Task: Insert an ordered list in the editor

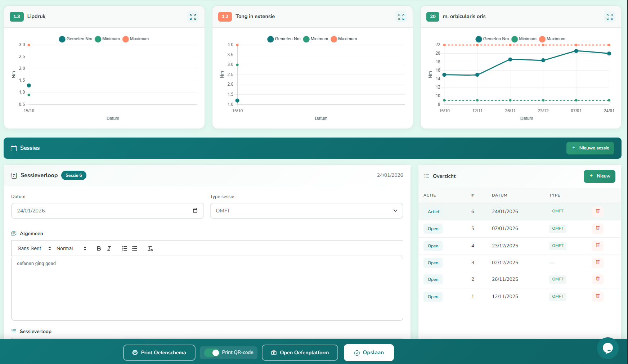Action: [125, 248]
